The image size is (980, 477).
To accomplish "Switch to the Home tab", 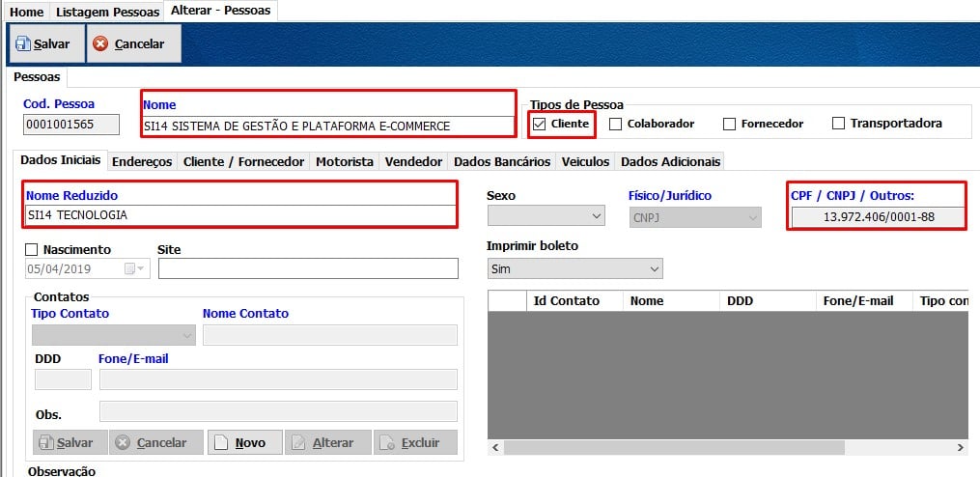I will point(27,12).
